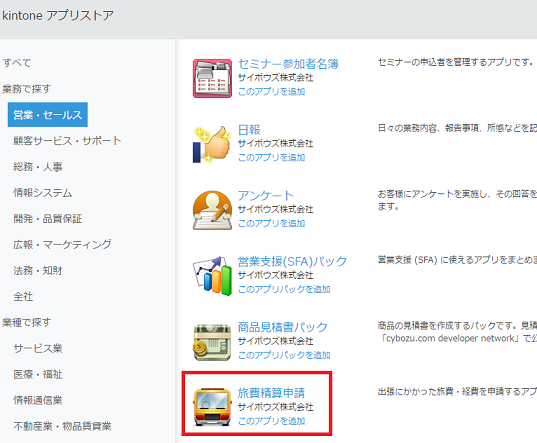Select the すべて category
Screen dimensions: 537x443
17,63
